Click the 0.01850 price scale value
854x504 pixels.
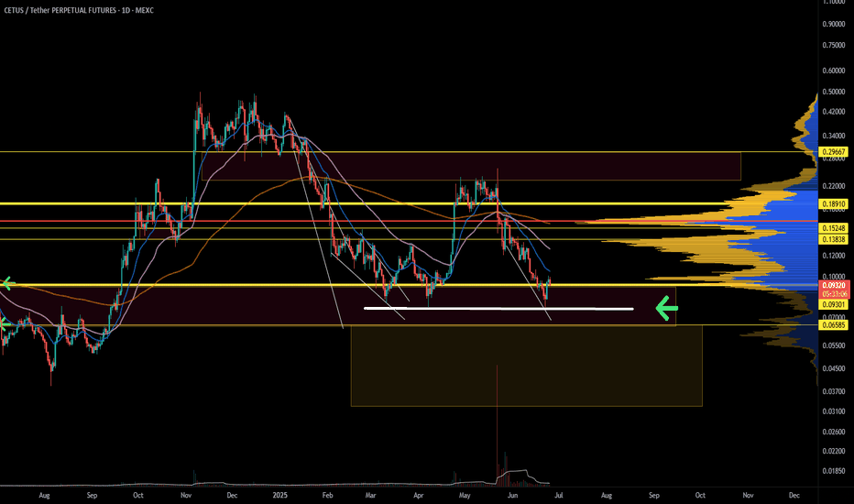834,471
